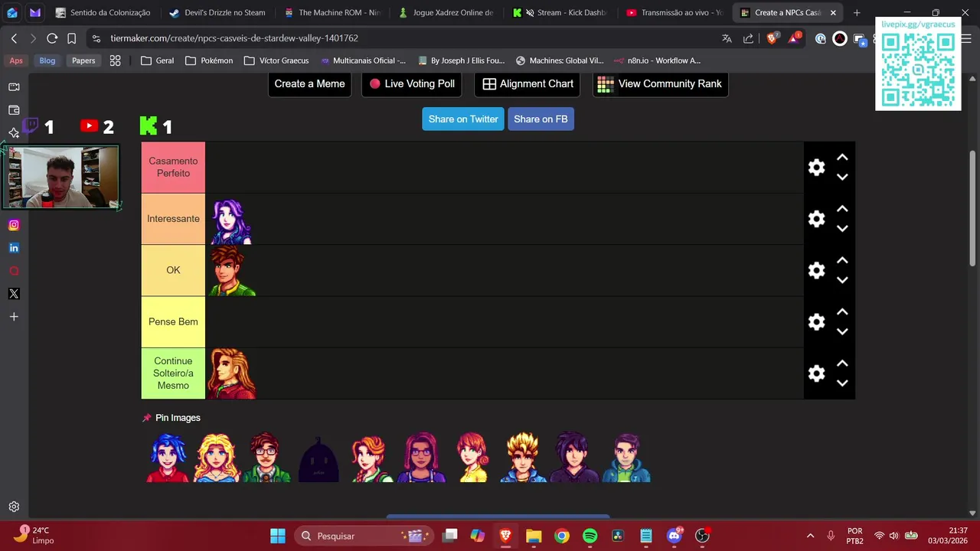The height and width of the screenshot is (551, 980).
Task: Open settings gear for Casamento Perfeito tier
Action: point(817,168)
